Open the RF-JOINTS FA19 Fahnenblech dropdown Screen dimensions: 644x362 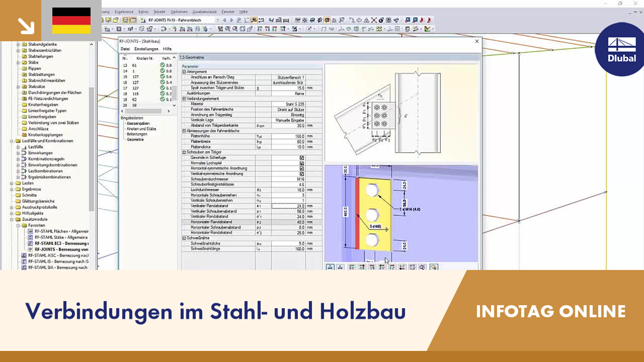(217, 20)
